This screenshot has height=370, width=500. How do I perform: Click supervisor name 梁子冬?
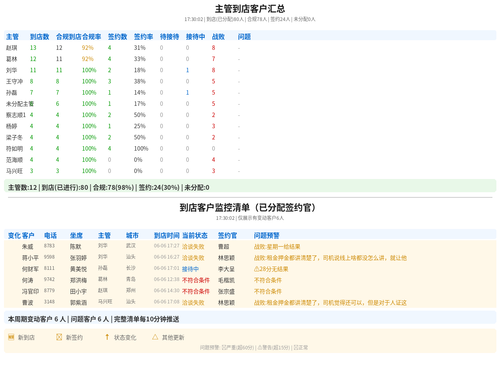tap(14, 137)
